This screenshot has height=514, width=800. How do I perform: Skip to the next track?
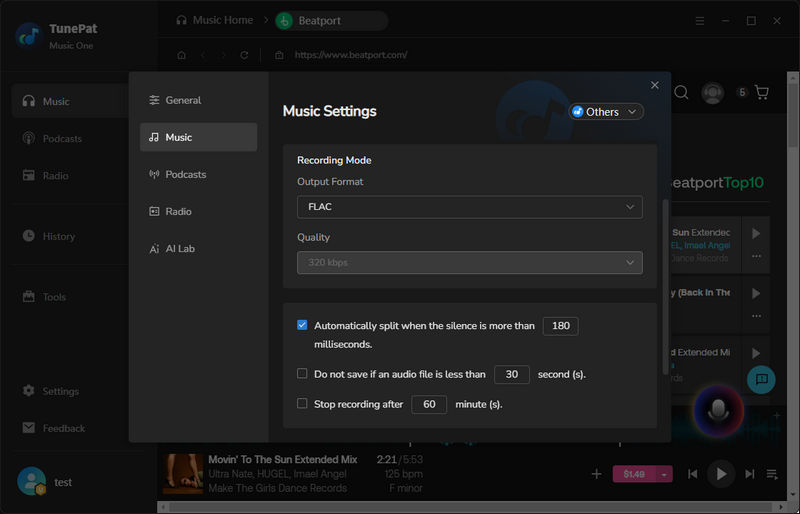point(749,474)
